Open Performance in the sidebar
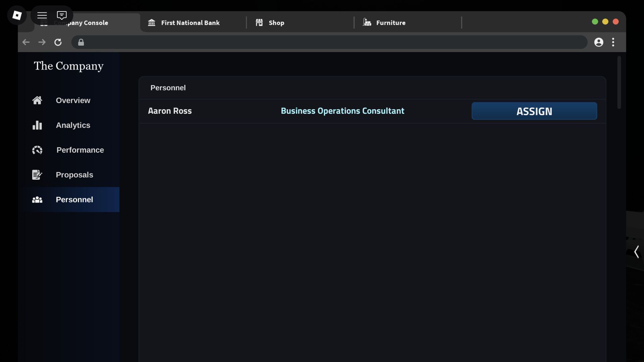644x362 pixels. [x=69, y=150]
